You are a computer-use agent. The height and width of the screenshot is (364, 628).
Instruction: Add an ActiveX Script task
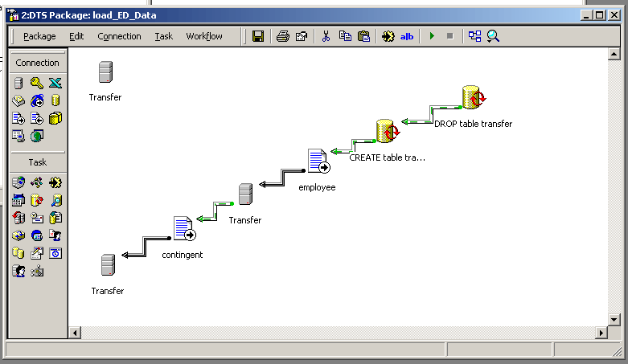click(x=37, y=182)
